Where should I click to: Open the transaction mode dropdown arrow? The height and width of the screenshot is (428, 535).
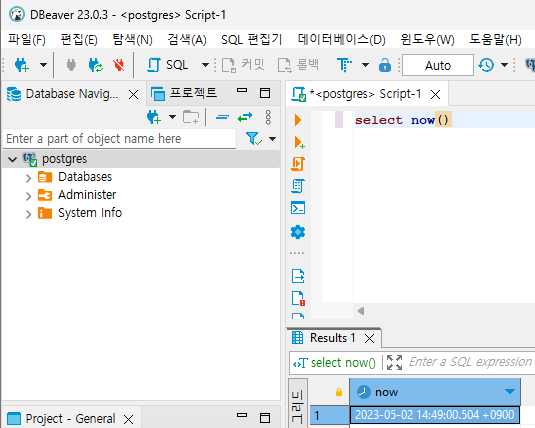tap(365, 65)
